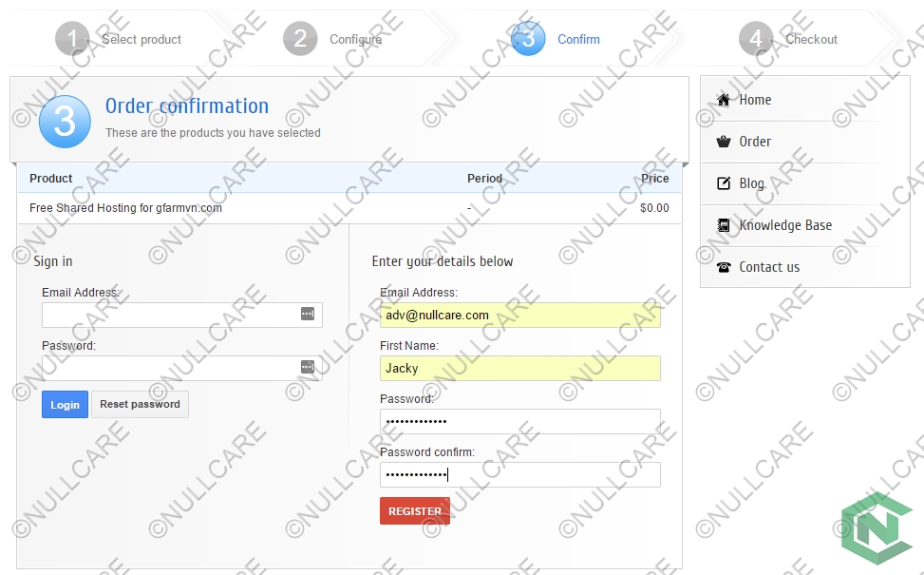The height and width of the screenshot is (575, 924).
Task: Click the Order basket icon
Action: pyautogui.click(x=724, y=142)
